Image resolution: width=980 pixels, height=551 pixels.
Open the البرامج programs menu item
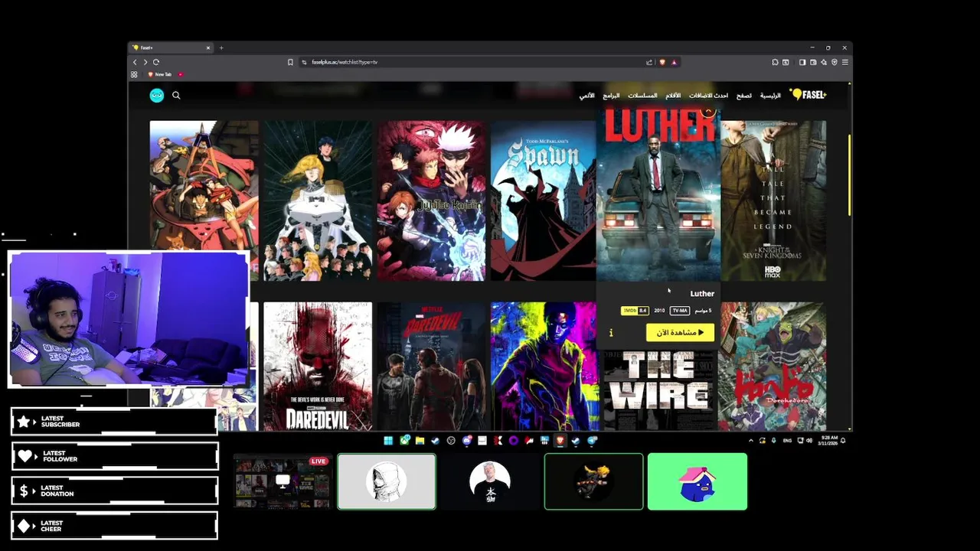(611, 96)
